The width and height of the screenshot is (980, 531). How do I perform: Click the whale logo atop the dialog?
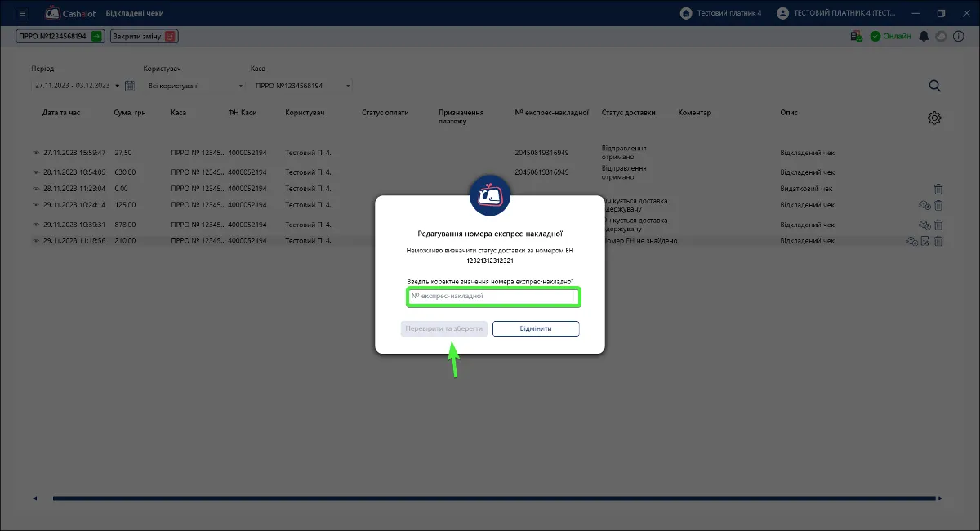click(490, 194)
